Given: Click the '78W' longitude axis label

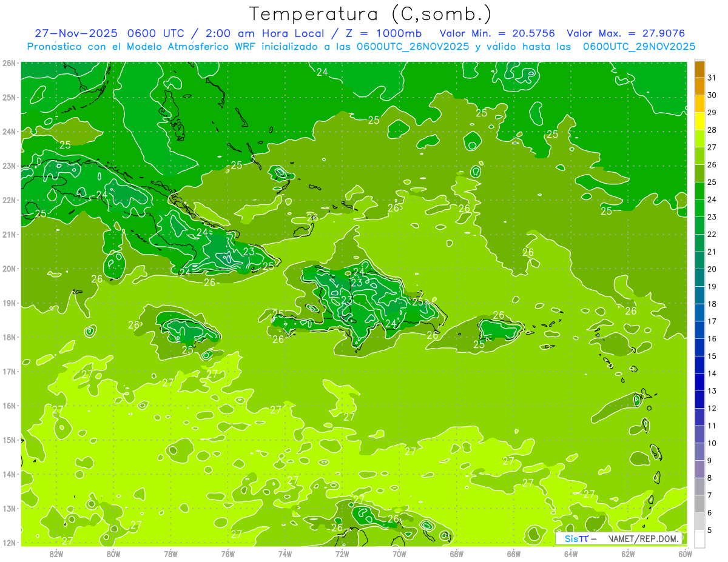Looking at the screenshot, I should [170, 553].
